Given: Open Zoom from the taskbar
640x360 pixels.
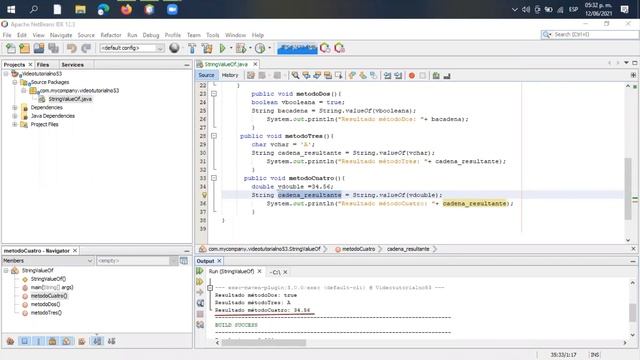Looking at the screenshot, I should (172, 9).
